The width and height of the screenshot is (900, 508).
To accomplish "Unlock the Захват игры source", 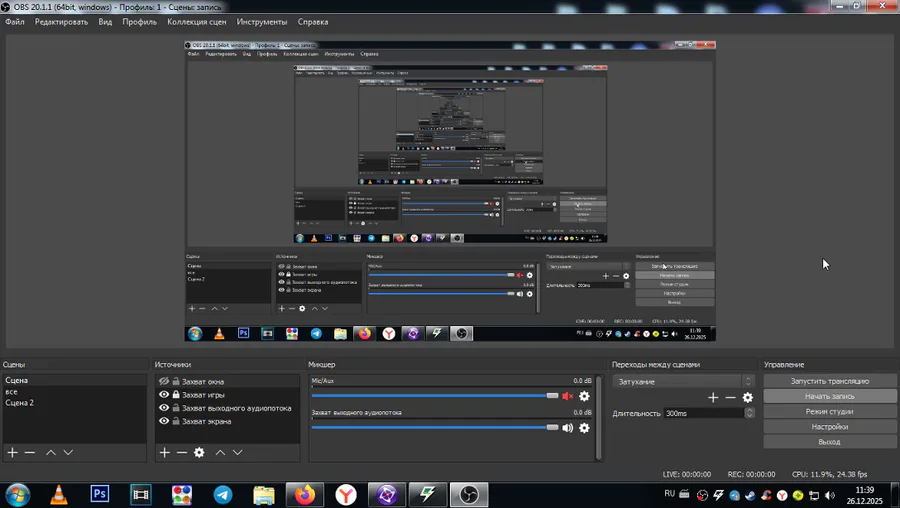I will [176, 394].
